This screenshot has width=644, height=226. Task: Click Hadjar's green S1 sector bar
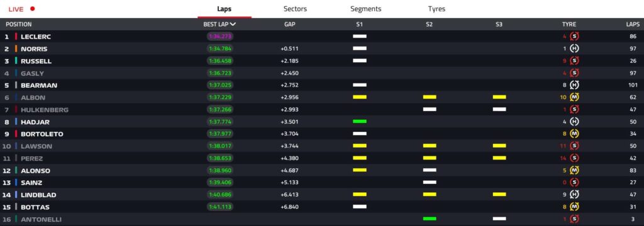pos(360,121)
